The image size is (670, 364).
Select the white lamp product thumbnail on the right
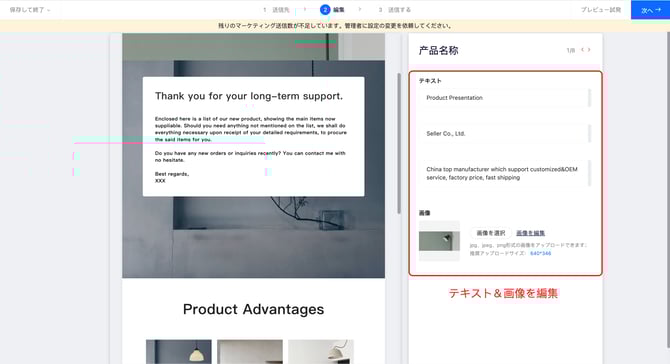click(x=321, y=352)
